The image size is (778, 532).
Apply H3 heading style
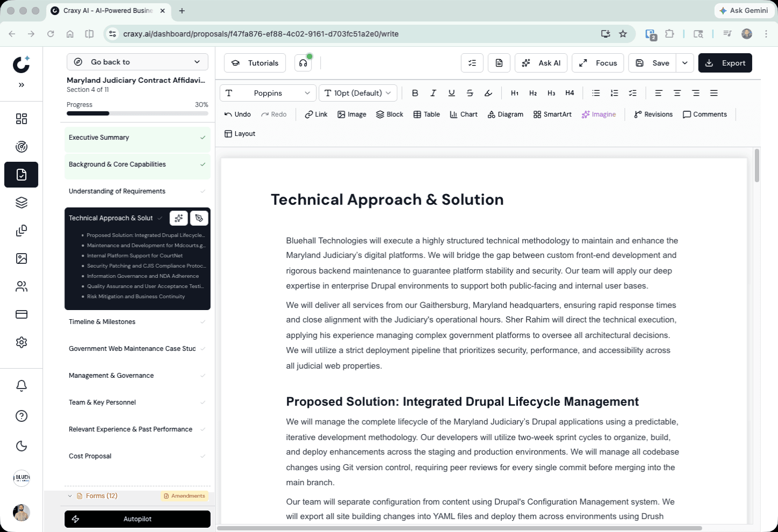tap(551, 93)
